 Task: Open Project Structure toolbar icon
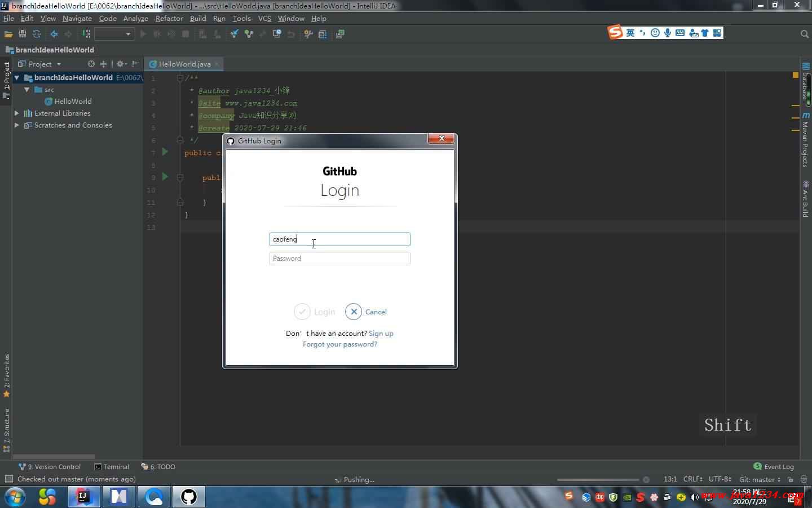[x=323, y=34]
